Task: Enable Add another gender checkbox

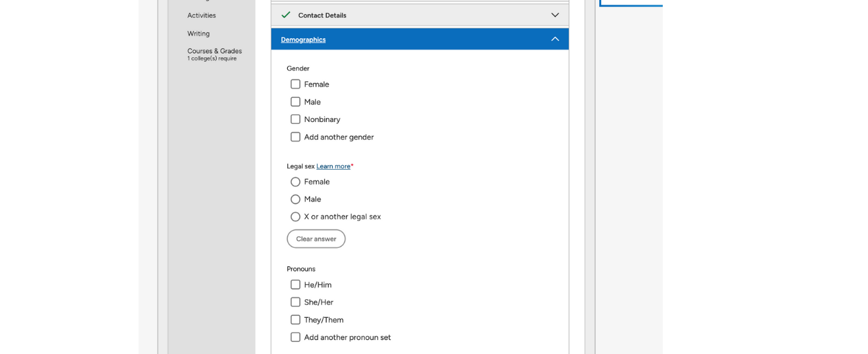Action: (x=295, y=137)
